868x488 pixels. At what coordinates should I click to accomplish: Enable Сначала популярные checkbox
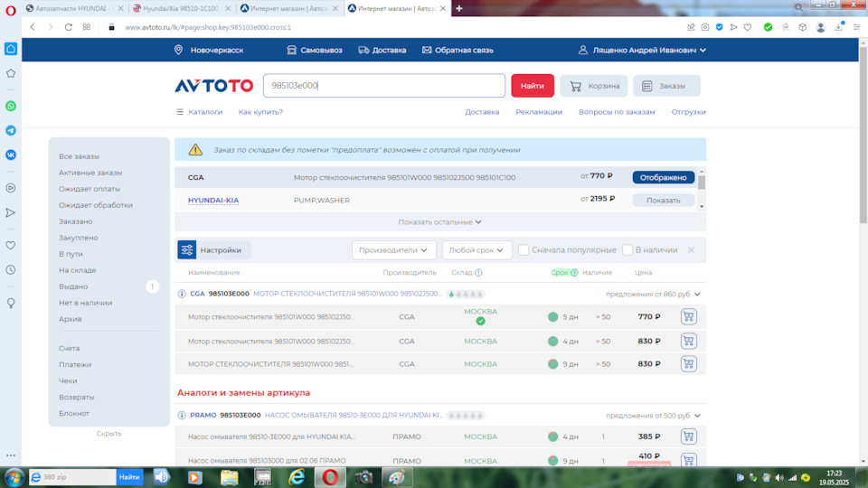point(524,250)
